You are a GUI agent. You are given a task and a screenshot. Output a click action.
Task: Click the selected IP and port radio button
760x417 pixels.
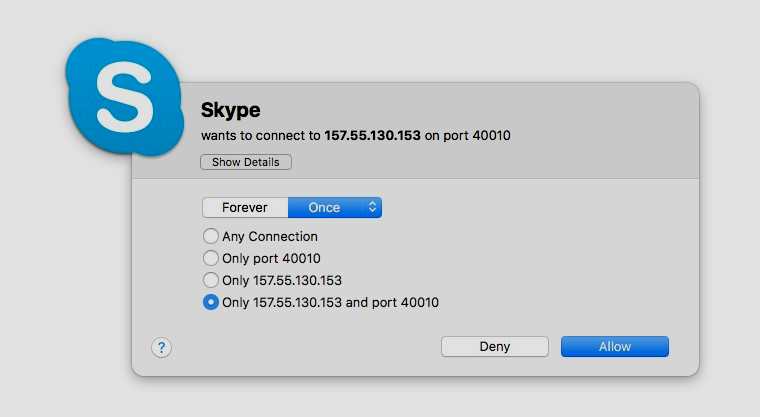[x=210, y=302]
